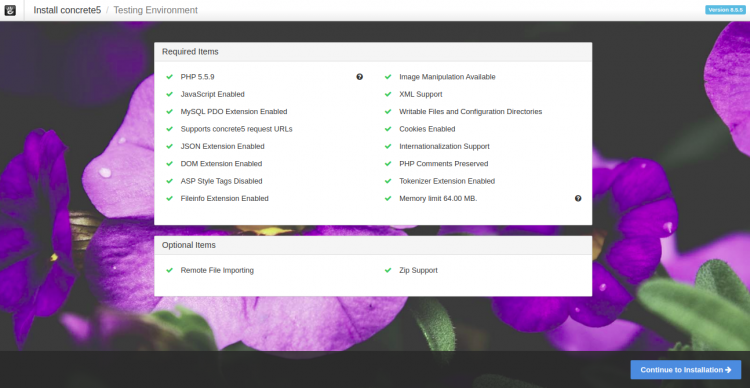Click the Version 8.5.5 badge
Screen dimensions: 750x388
pos(725,10)
